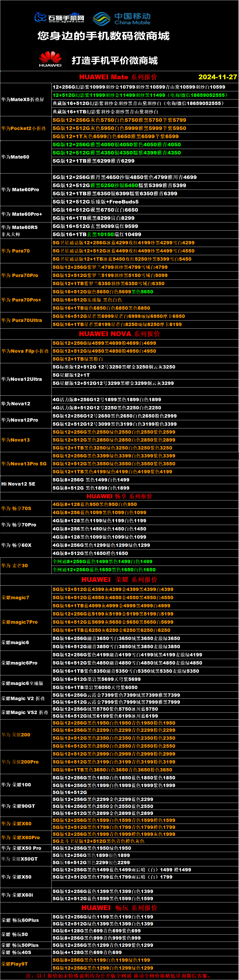The width and height of the screenshot is (239, 980).
Task: Click the model cell reading exactly 荣耀magic7
Action: pyautogui.click(x=26, y=598)
